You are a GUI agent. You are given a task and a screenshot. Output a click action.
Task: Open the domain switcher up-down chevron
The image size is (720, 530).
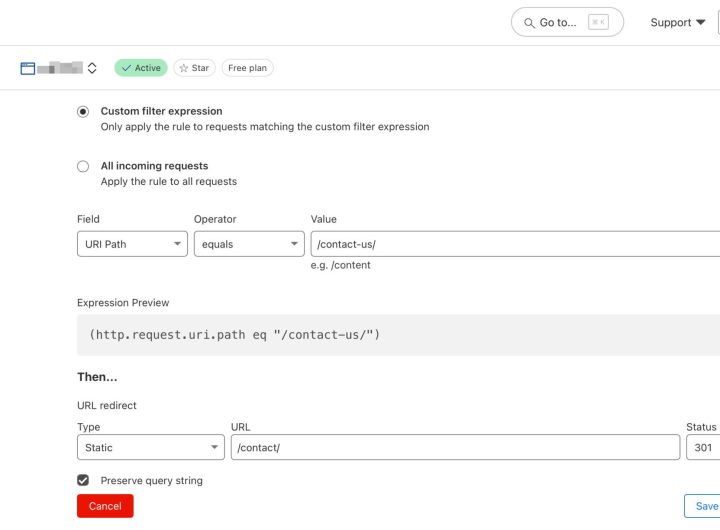click(x=92, y=68)
